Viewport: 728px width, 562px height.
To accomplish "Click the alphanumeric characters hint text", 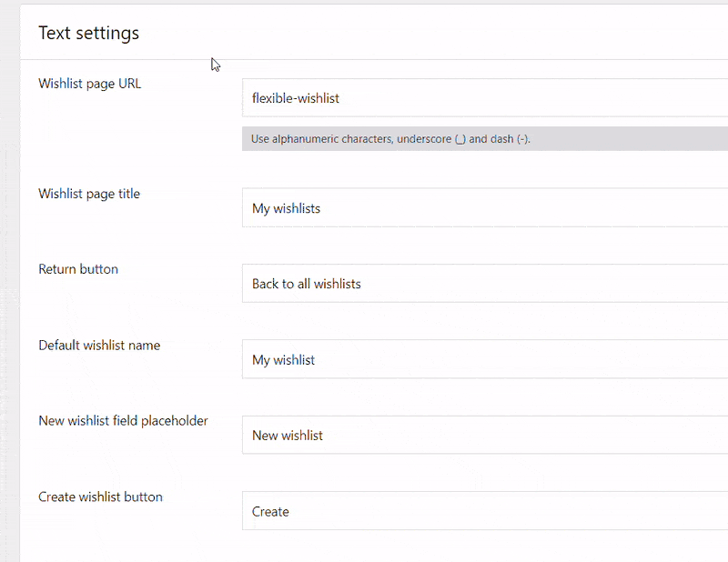I will click(390, 139).
